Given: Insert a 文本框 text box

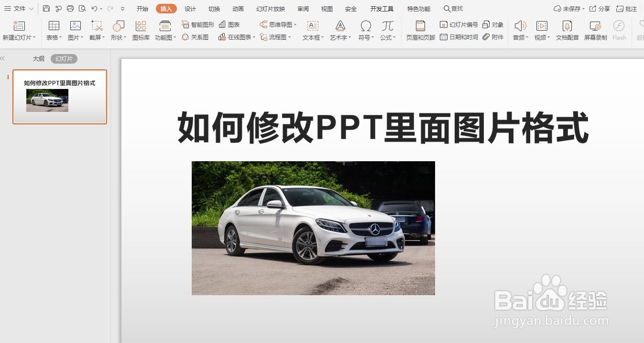Looking at the screenshot, I should tap(313, 31).
